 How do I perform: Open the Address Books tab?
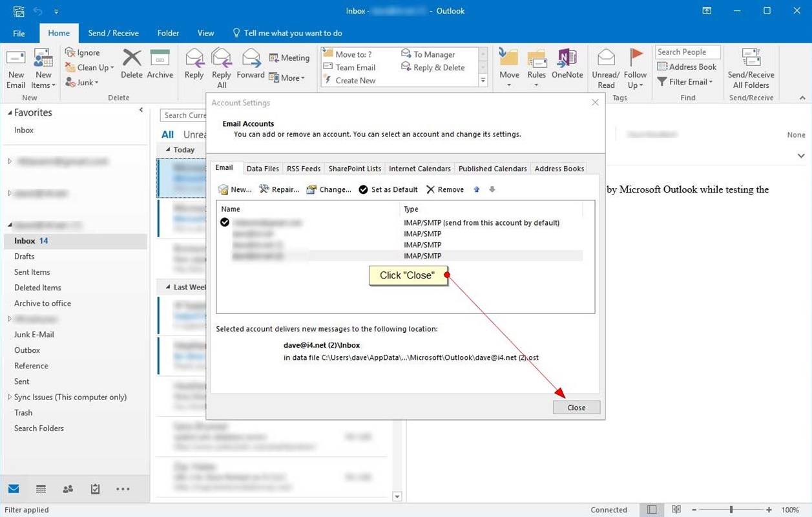click(x=559, y=169)
